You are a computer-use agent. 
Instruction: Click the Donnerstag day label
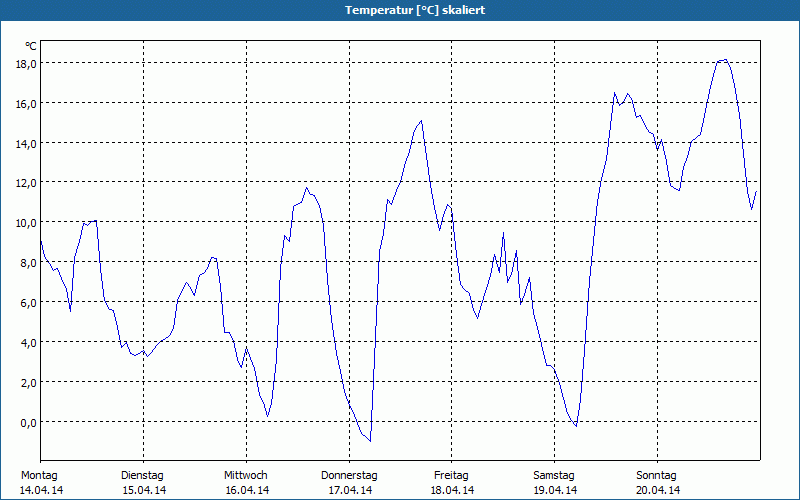point(349,476)
